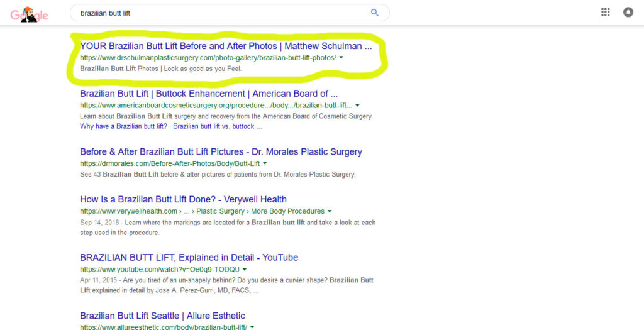Viewport: 644px width, 330px height.
Task: Click the drschulmanplasticsurgery.com green URL text
Action: point(208,58)
